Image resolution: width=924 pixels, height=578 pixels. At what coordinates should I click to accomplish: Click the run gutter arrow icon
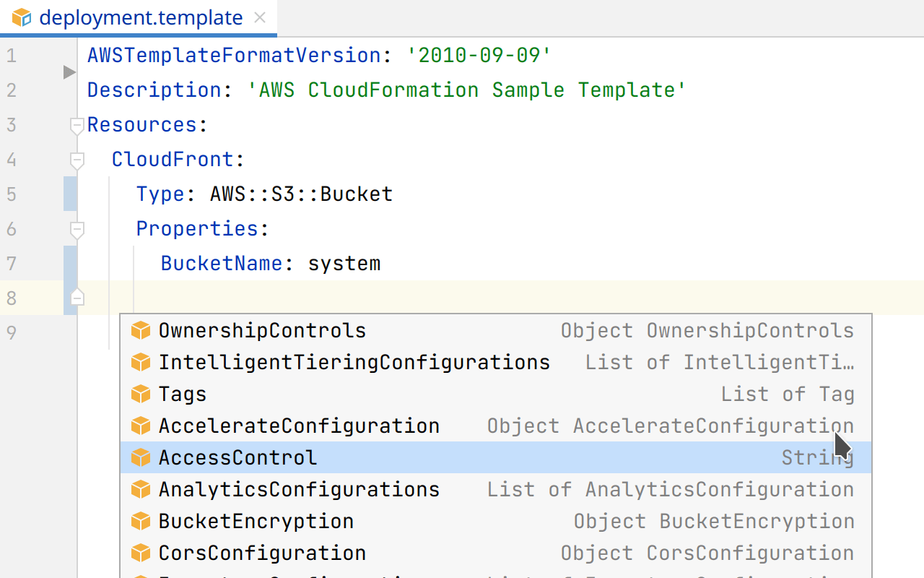click(x=69, y=72)
